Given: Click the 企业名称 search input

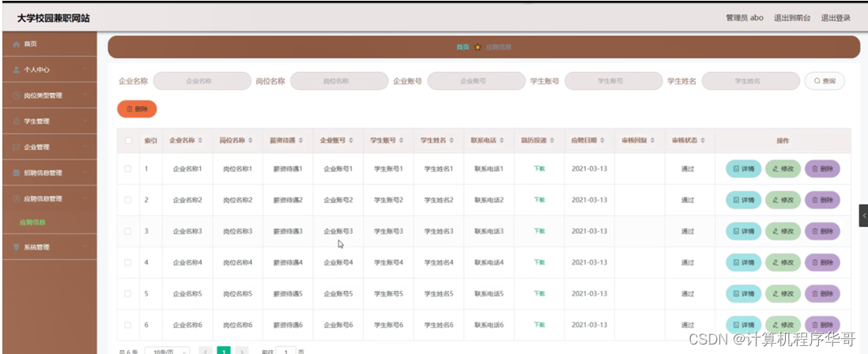Looking at the screenshot, I should 202,81.
